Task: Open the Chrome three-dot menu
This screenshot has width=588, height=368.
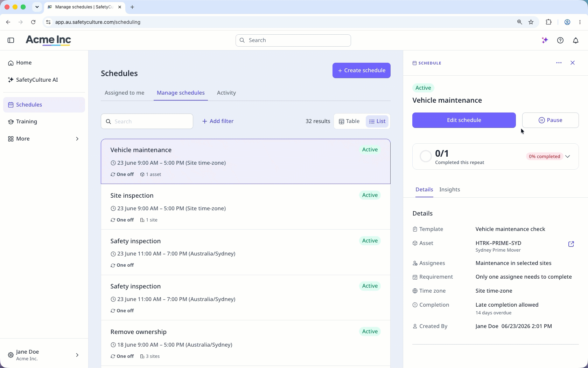Action: 580,22
